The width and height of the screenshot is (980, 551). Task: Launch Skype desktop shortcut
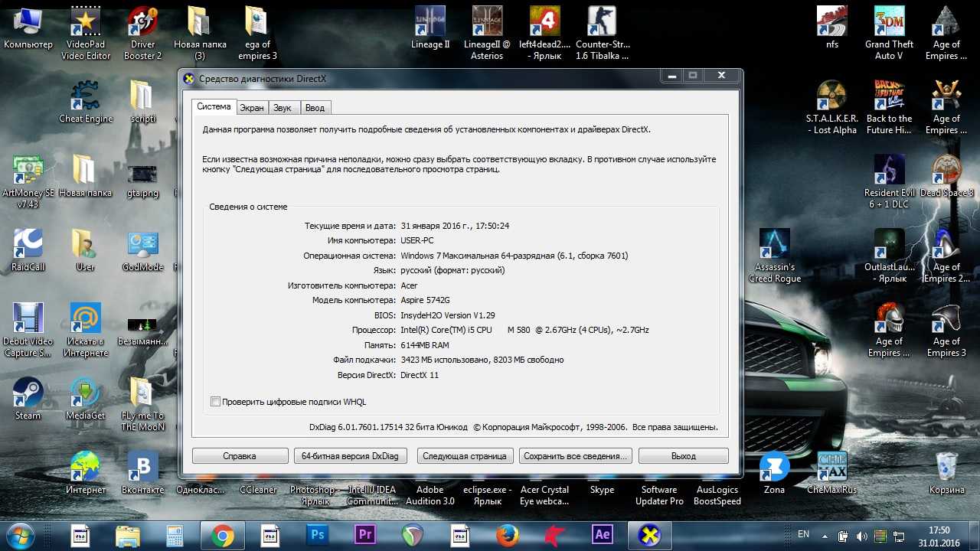[x=603, y=490]
